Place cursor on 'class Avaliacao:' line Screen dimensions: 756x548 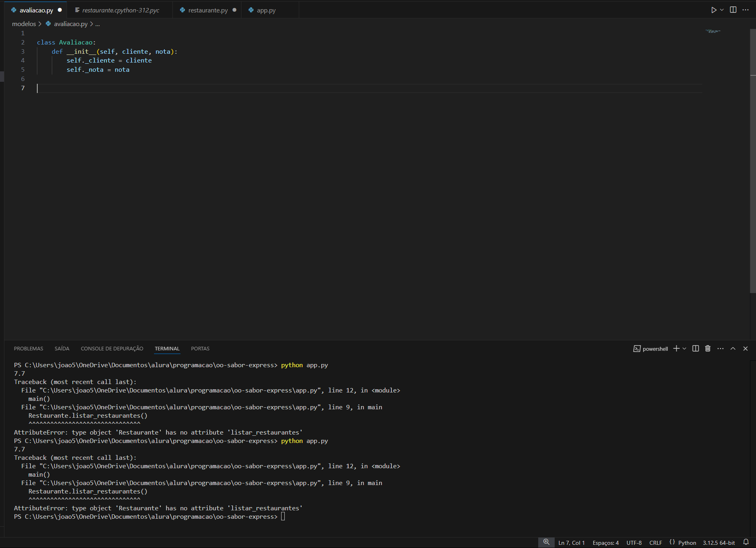(67, 42)
